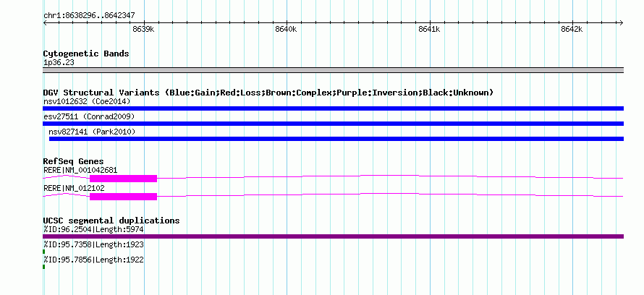This screenshot has width=644, height=295.
Task: Open the UCSC segmental duplications track title
Action: (x=111, y=221)
